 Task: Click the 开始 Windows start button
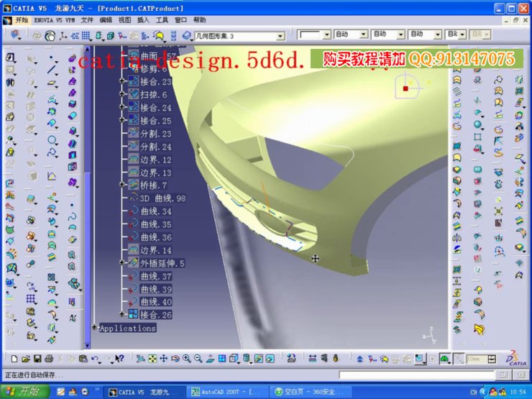pos(24,392)
